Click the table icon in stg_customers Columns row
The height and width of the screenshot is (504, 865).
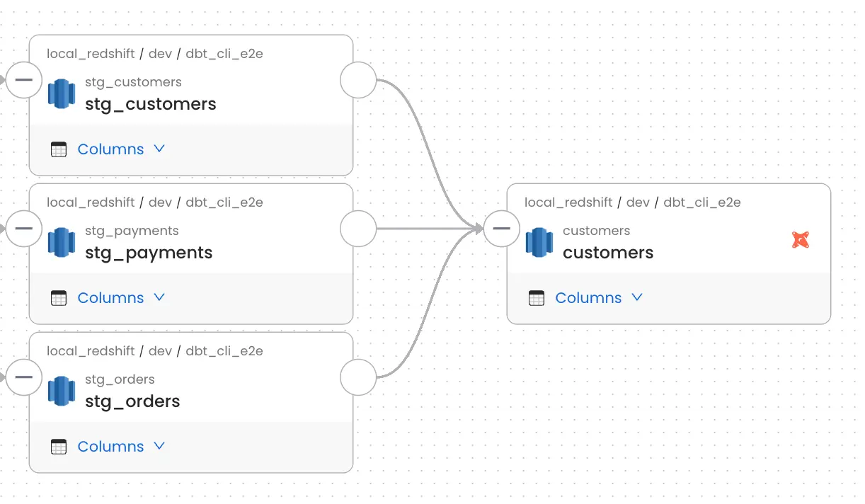(59, 149)
